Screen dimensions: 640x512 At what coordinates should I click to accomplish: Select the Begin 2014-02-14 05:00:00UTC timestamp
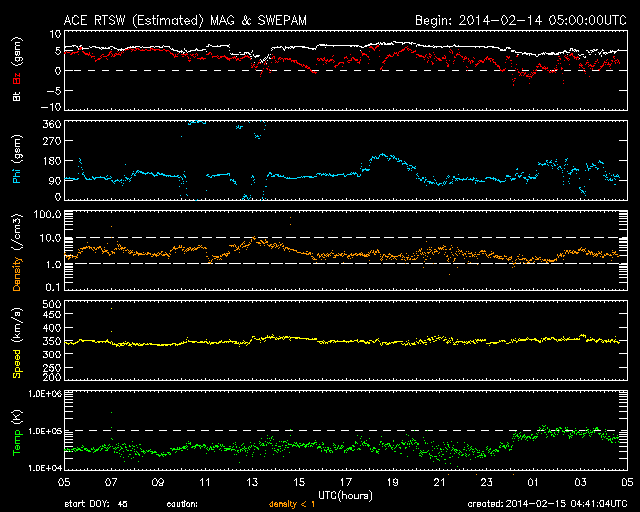coord(521,20)
